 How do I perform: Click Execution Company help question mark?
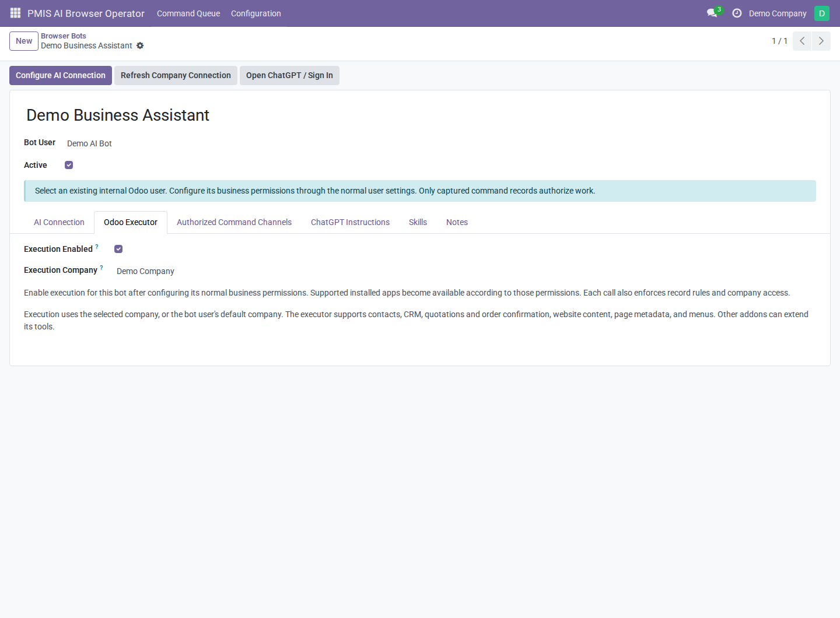tap(101, 268)
